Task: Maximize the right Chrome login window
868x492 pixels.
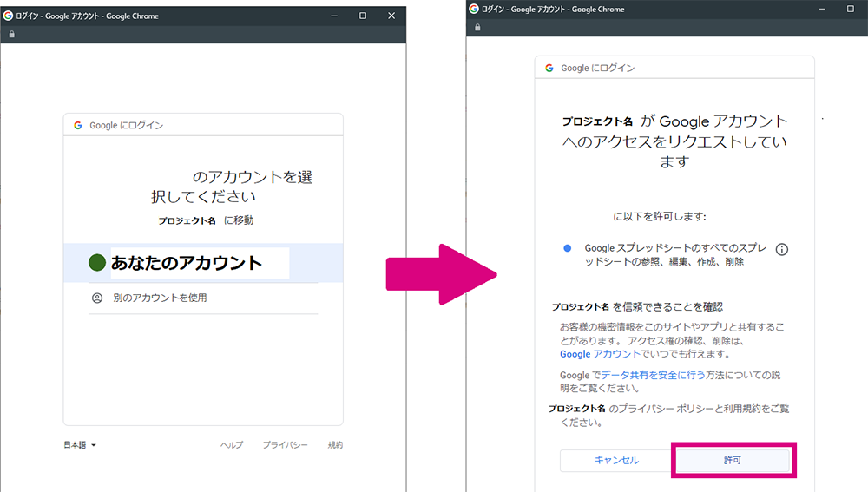Action: click(x=851, y=9)
